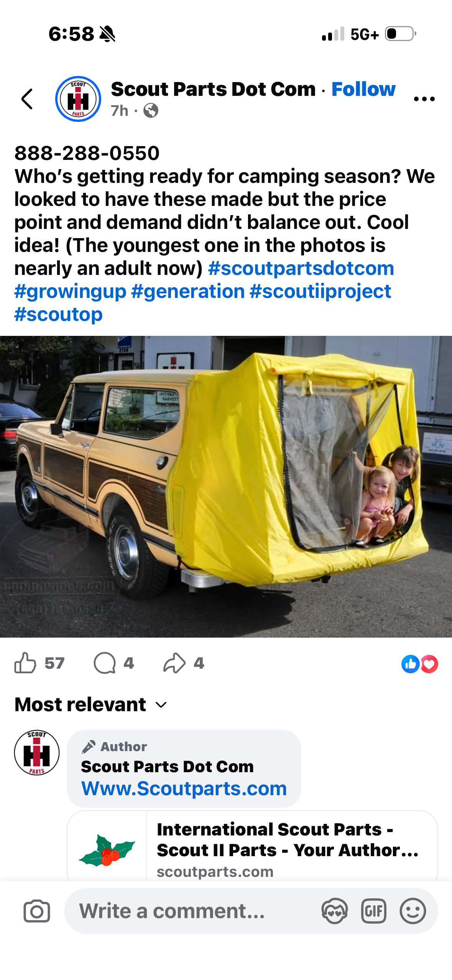
Task: Open the GIF picker icon
Action: 373,911
